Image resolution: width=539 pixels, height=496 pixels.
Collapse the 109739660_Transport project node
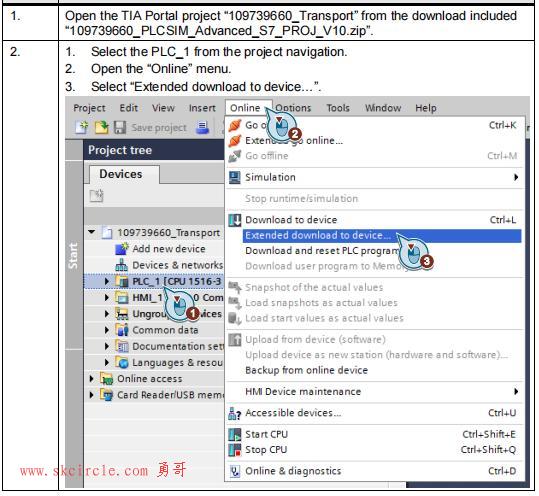click(x=91, y=232)
